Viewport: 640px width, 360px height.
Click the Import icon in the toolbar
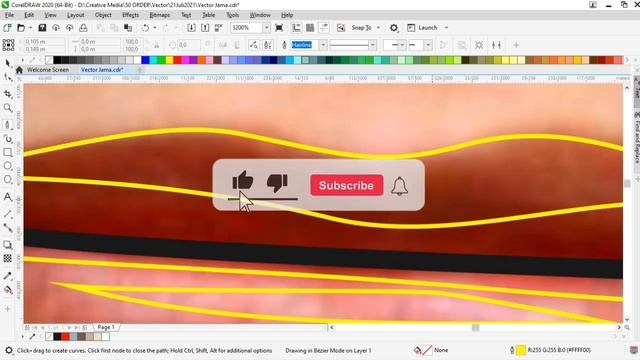[191, 28]
